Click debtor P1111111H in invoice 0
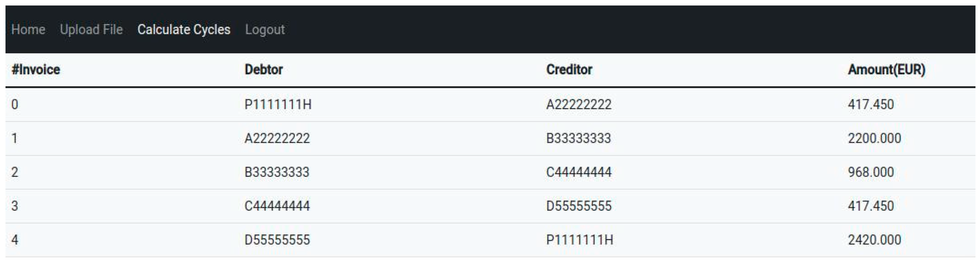Viewport: 980px width, 263px height. tap(278, 104)
